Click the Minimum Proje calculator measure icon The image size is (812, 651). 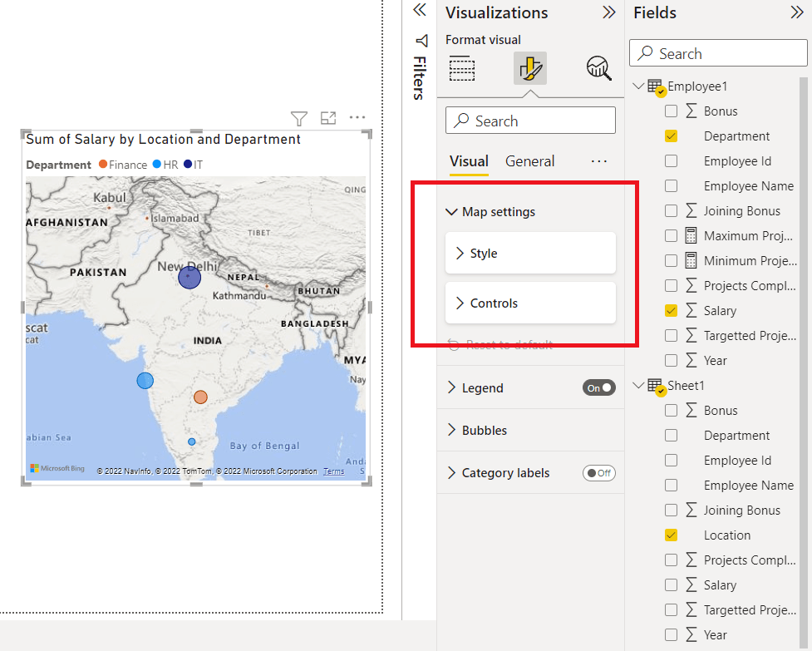pyautogui.click(x=691, y=260)
